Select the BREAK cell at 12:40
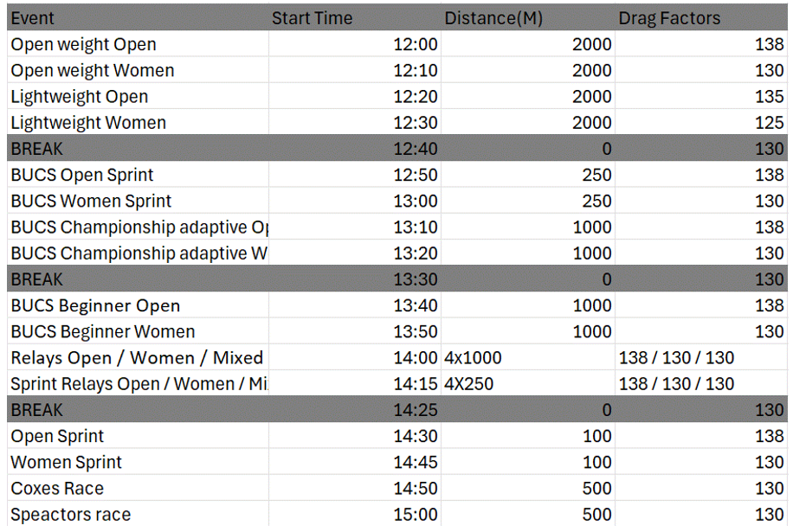 pos(137,149)
